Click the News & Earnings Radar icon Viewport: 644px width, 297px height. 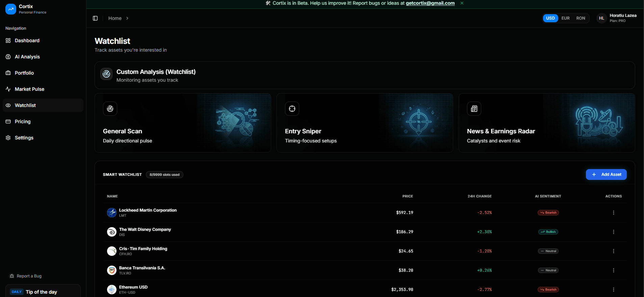tap(474, 109)
